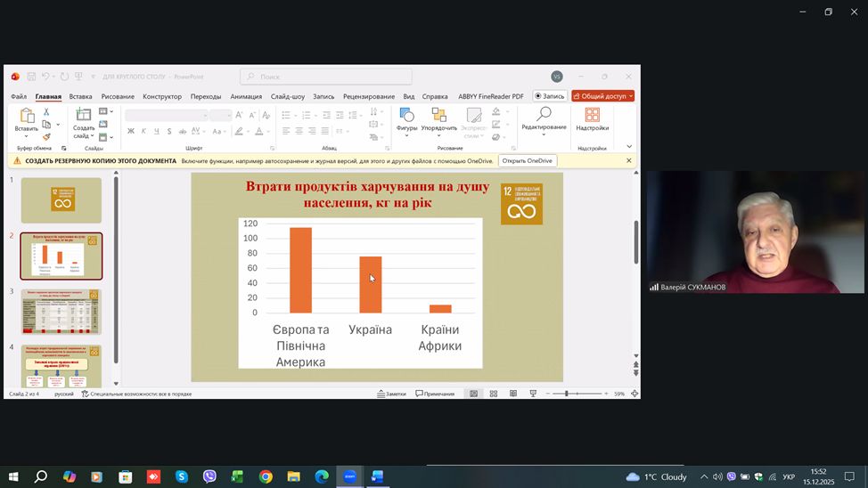This screenshot has width=868, height=488.
Task: Click the Arrange (Упорядочить) icon
Action: (x=438, y=116)
